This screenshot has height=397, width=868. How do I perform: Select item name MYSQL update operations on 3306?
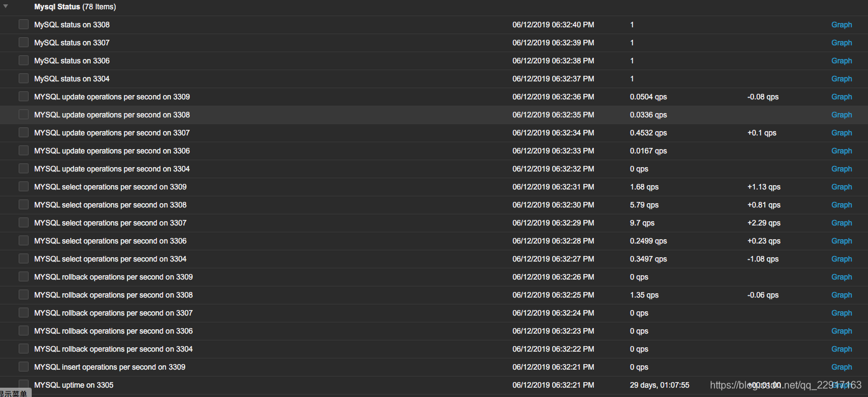tap(112, 151)
